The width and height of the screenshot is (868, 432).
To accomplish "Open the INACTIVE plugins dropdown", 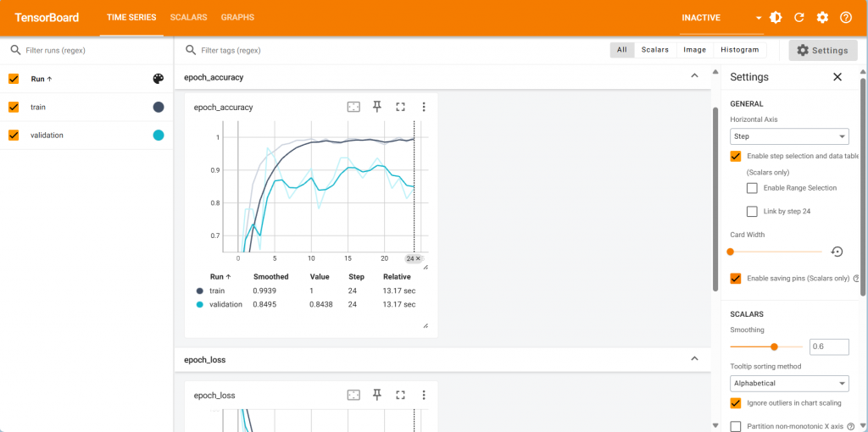I will (722, 18).
